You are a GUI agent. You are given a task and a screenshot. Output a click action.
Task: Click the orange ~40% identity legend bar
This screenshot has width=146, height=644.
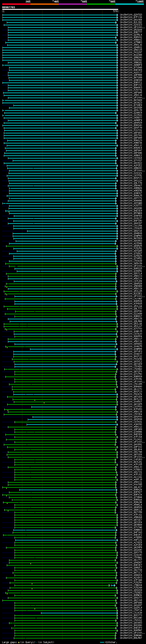(x=45, y=4)
